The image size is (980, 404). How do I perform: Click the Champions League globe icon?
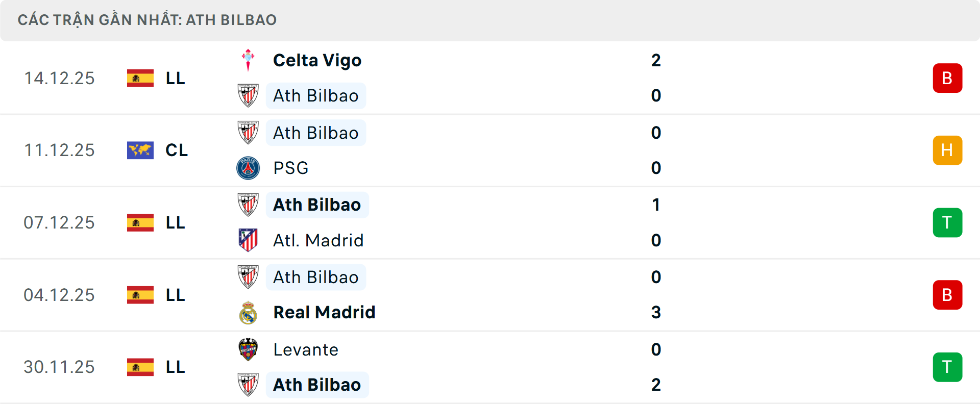140,150
